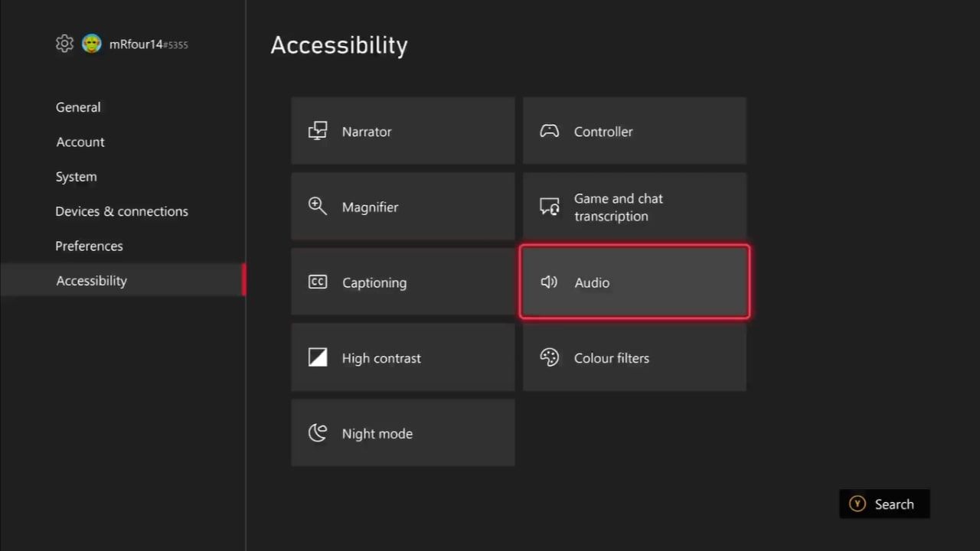This screenshot has width=980, height=551.
Task: Select the Magnifier glass icon
Action: pos(318,206)
